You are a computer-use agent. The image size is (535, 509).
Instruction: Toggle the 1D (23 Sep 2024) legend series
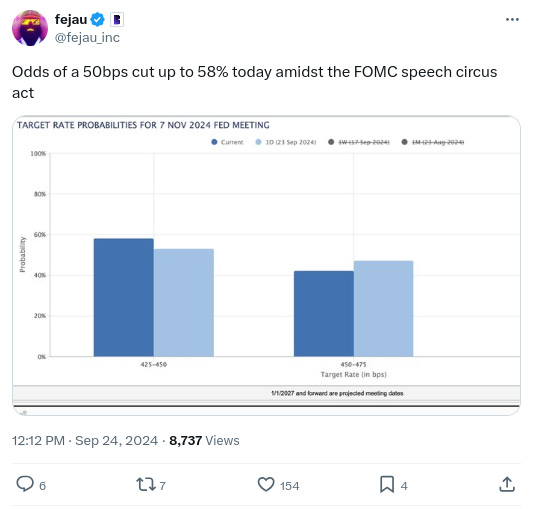click(x=286, y=142)
